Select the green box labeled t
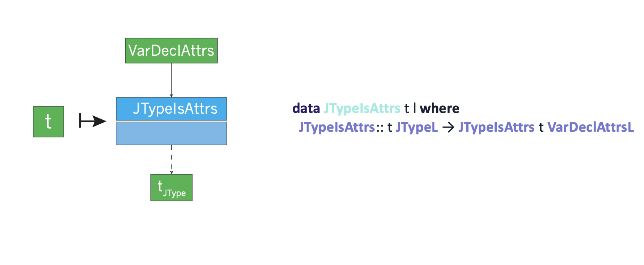The height and width of the screenshot is (265, 644). (x=48, y=122)
